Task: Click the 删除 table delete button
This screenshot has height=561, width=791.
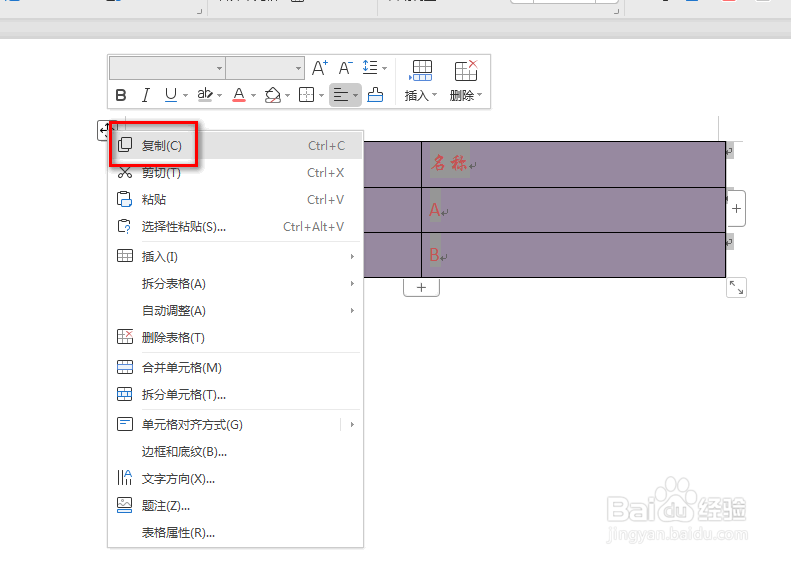Action: tap(465, 81)
